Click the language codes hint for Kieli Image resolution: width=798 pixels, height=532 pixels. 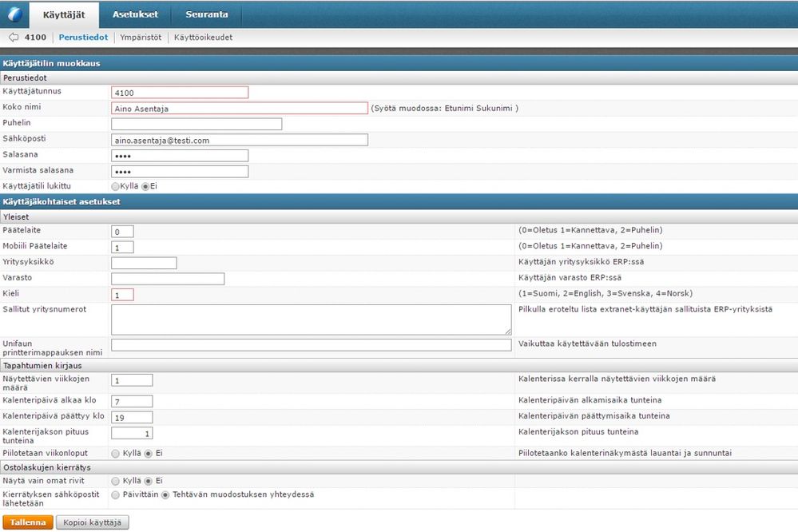(x=605, y=293)
